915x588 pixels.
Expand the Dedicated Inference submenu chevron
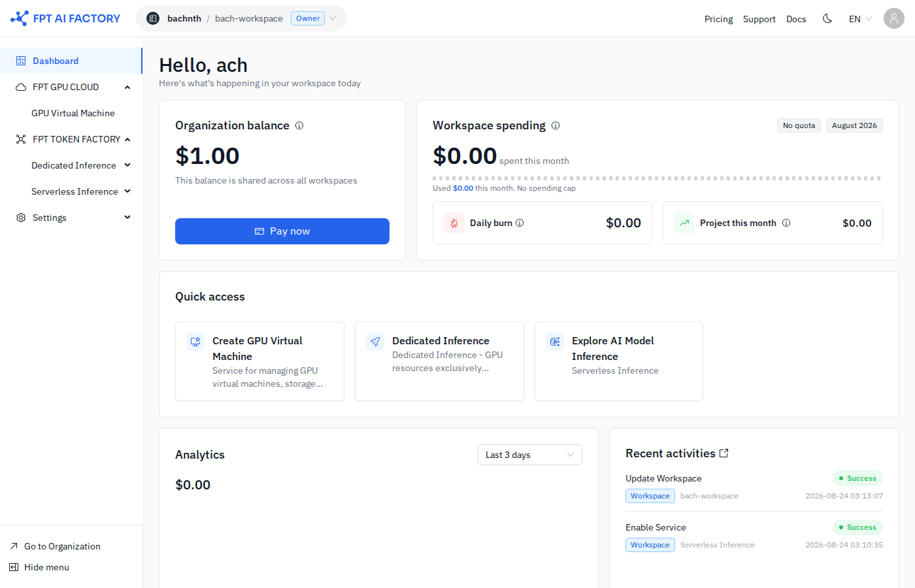(x=127, y=165)
